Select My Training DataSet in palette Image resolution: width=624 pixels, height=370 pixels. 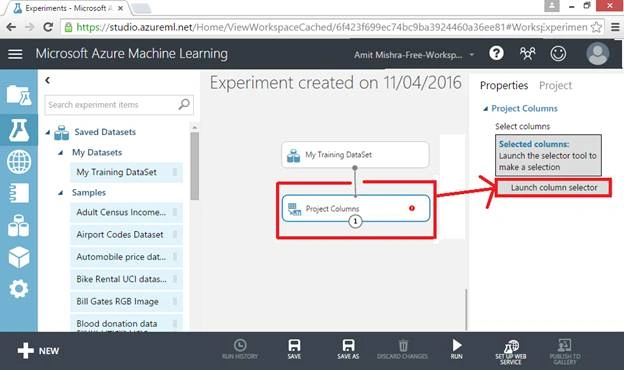(x=127, y=172)
